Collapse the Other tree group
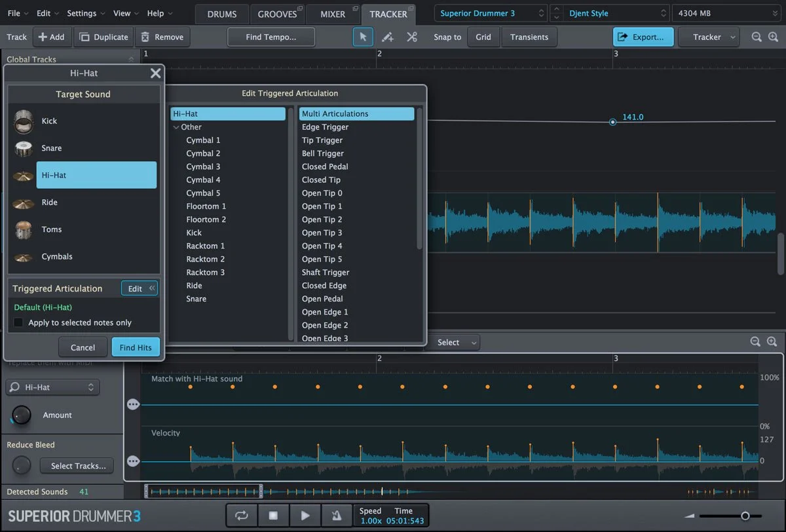Image resolution: width=786 pixels, height=532 pixels. (176, 127)
